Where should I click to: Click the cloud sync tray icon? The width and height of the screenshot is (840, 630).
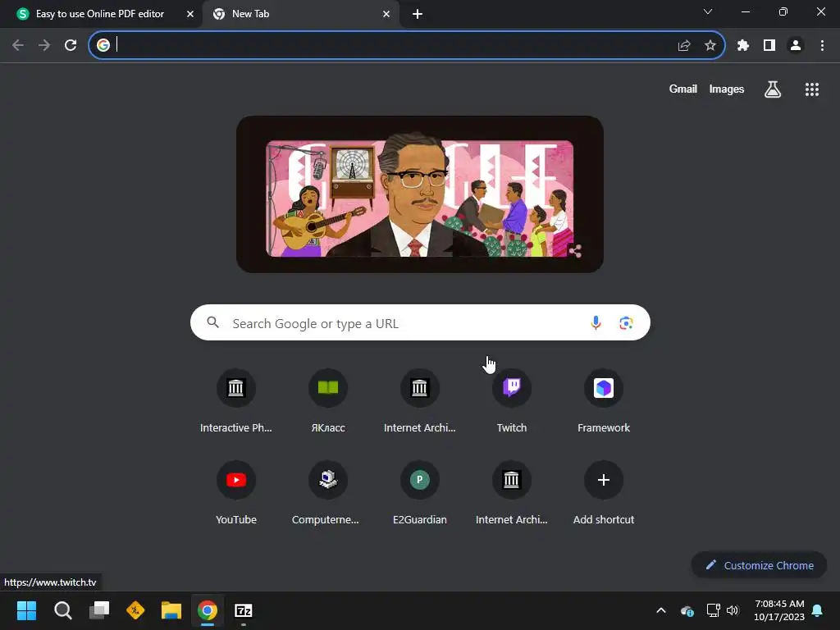click(x=687, y=610)
